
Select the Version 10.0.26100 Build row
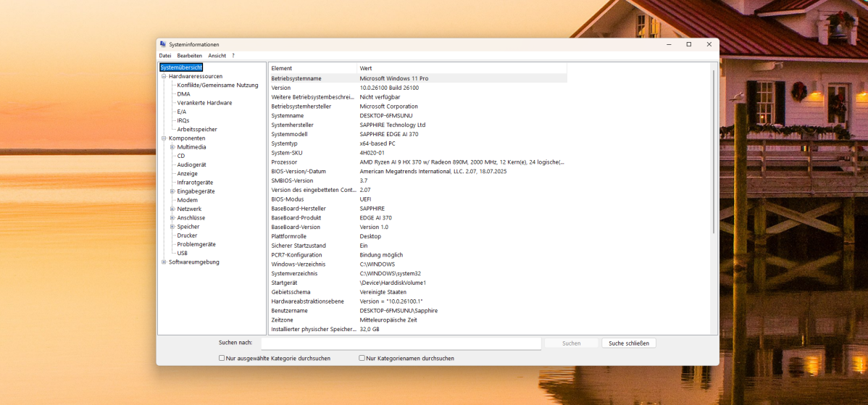click(418, 88)
